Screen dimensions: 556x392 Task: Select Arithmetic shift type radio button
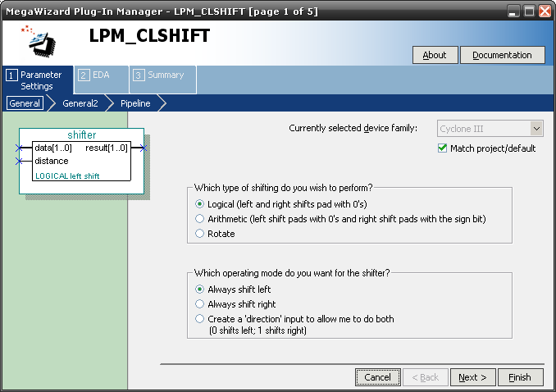point(199,219)
